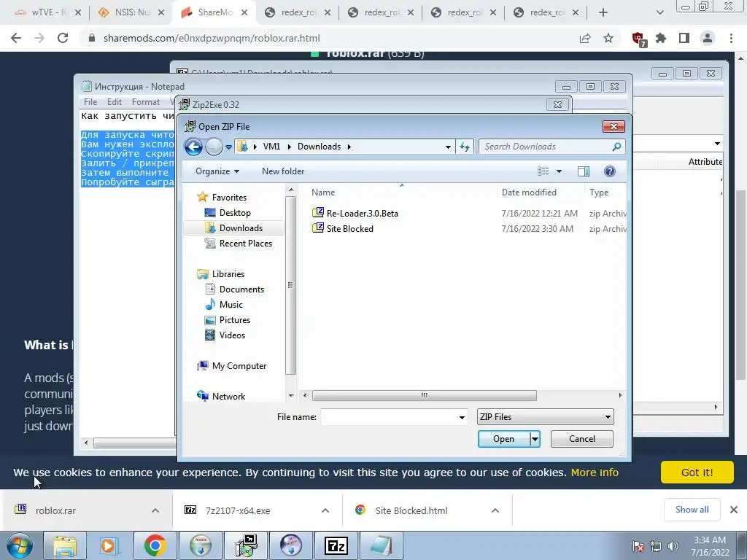This screenshot has height=560, width=747.
Task: Select Downloads in navigation pane
Action: click(241, 228)
